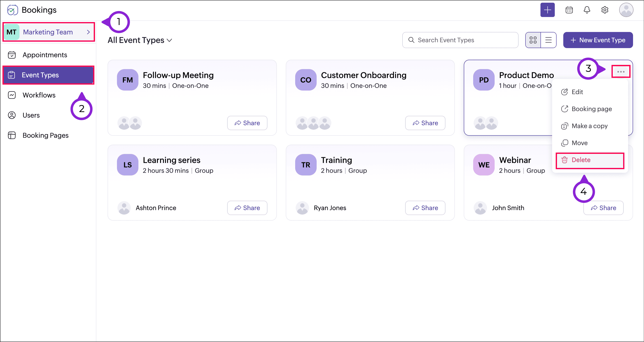644x342 pixels.
Task: Choose Make a copy menu option
Action: click(x=589, y=126)
